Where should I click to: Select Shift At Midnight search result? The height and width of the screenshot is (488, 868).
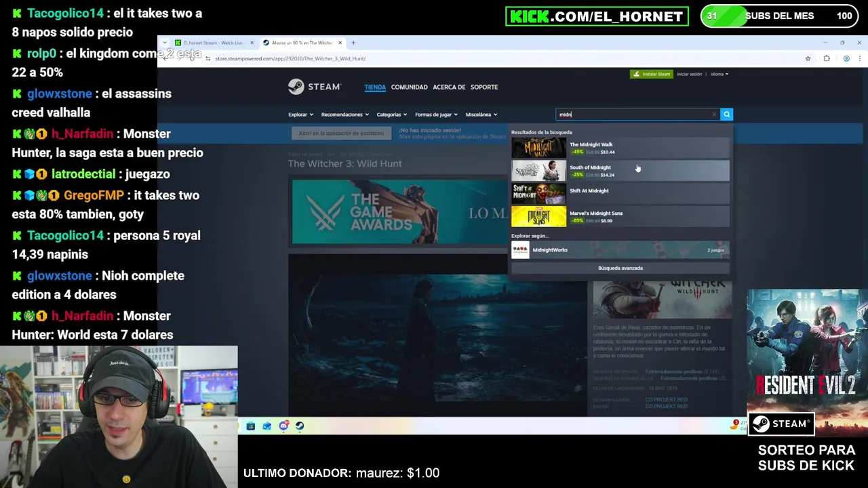point(620,194)
